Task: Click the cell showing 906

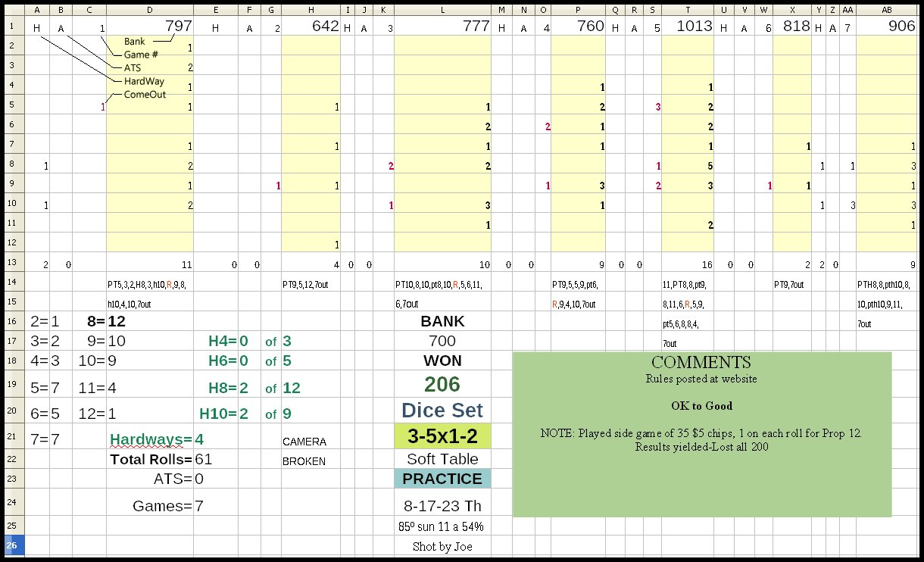Action: tap(886, 26)
